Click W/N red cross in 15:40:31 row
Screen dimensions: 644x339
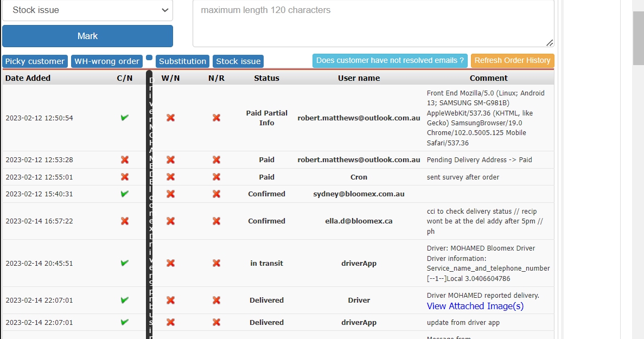point(170,194)
